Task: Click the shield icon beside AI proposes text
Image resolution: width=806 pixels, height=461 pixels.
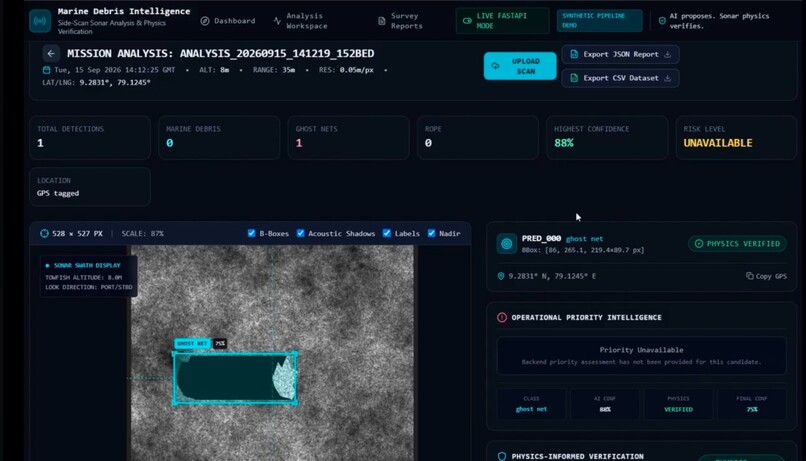Action: click(662, 21)
